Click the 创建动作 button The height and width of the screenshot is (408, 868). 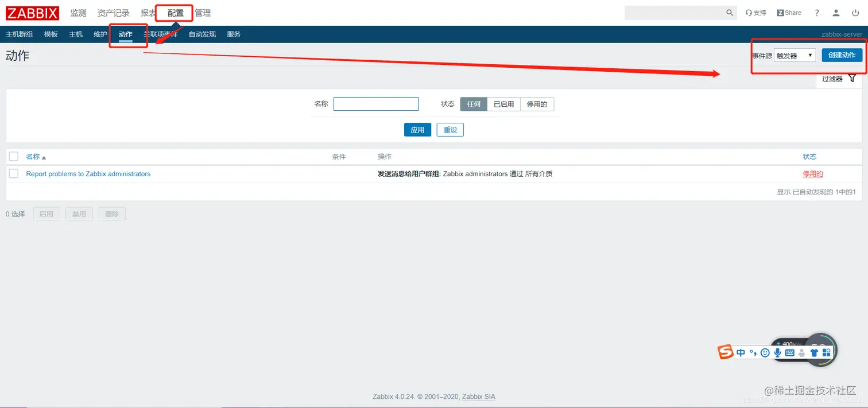point(842,55)
